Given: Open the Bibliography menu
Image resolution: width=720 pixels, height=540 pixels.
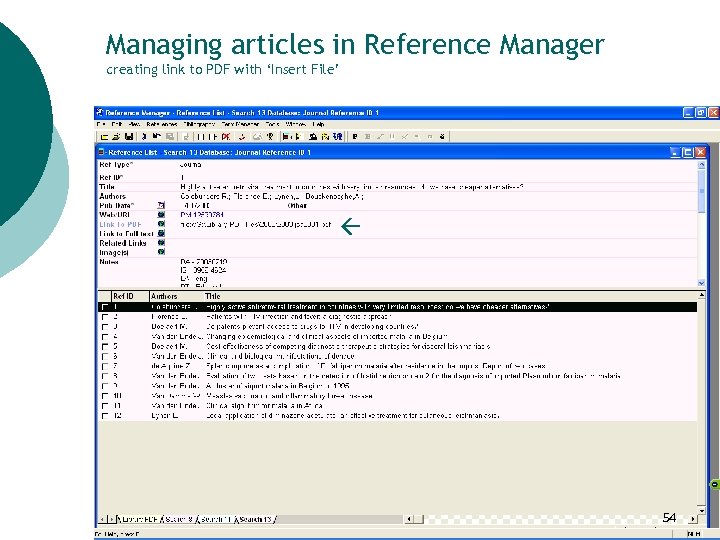Looking at the screenshot, I should click(x=199, y=124).
